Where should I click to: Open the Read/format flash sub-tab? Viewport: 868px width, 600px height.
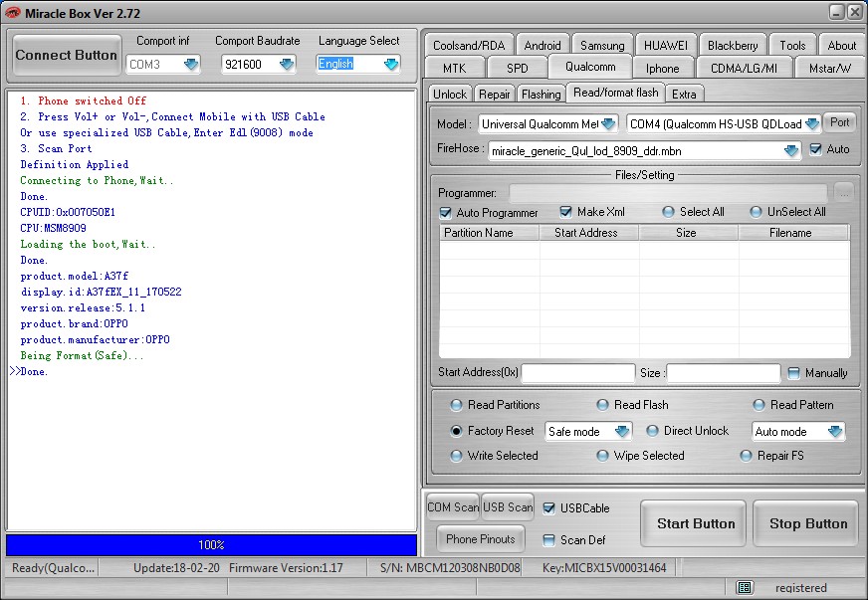point(615,93)
